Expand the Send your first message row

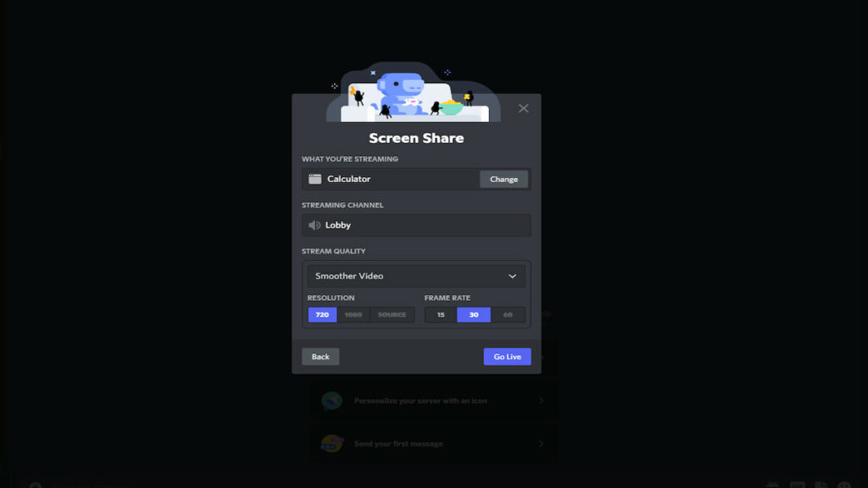[x=542, y=443]
